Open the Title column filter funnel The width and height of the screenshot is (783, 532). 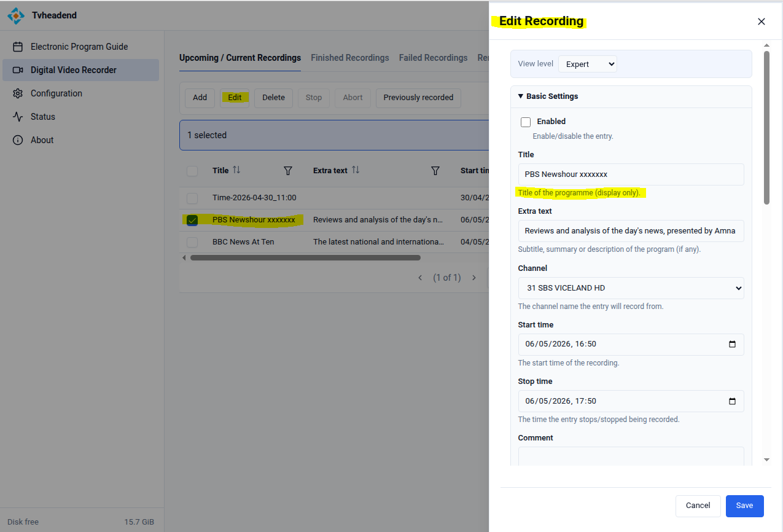(x=287, y=171)
